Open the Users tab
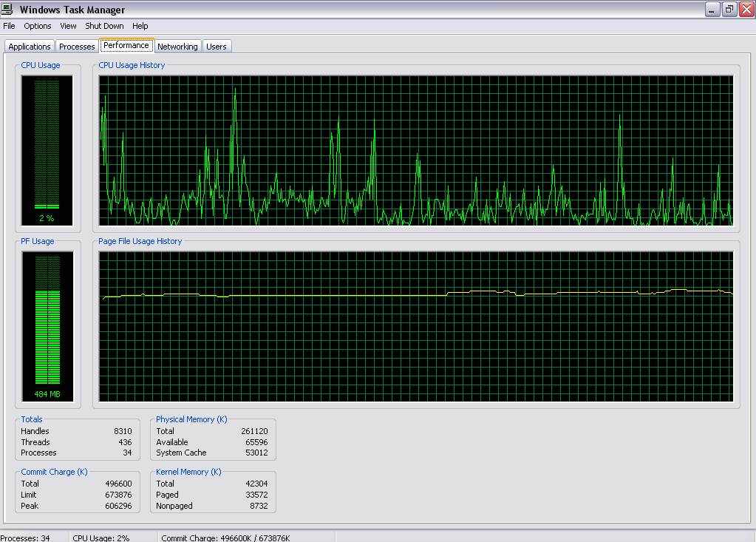The image size is (756, 542). [x=216, y=47]
